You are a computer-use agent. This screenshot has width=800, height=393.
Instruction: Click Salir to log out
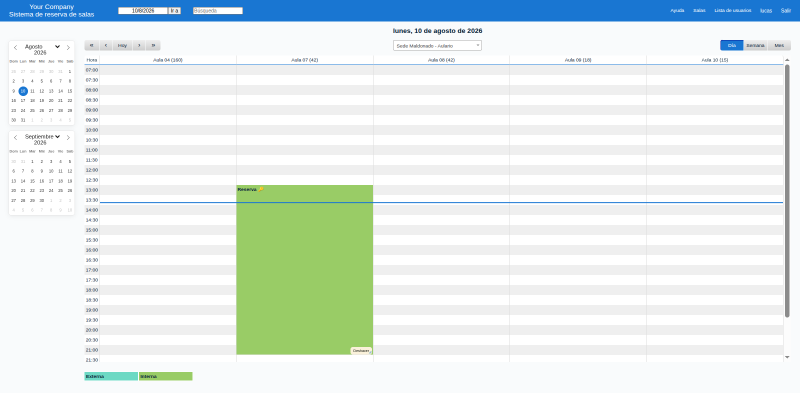pos(786,10)
